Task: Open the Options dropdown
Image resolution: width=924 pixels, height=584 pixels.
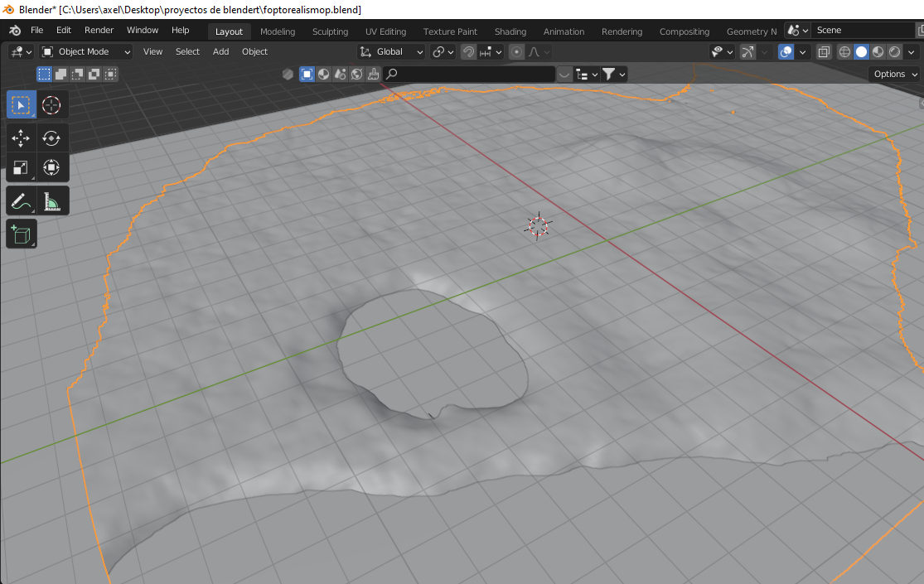Action: point(894,75)
